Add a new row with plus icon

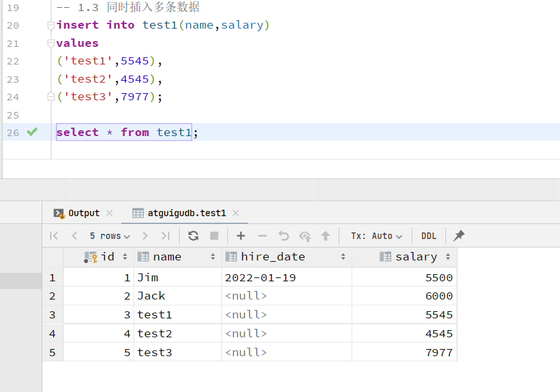[241, 236]
